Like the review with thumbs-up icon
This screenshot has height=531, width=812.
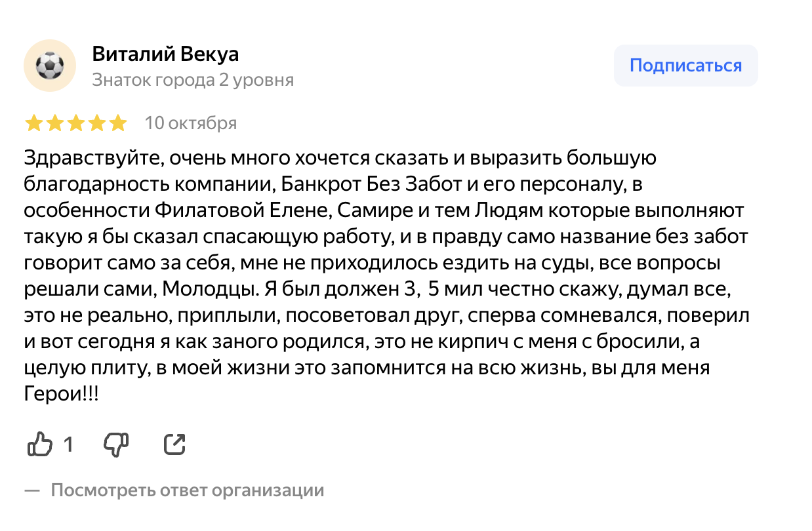39,444
